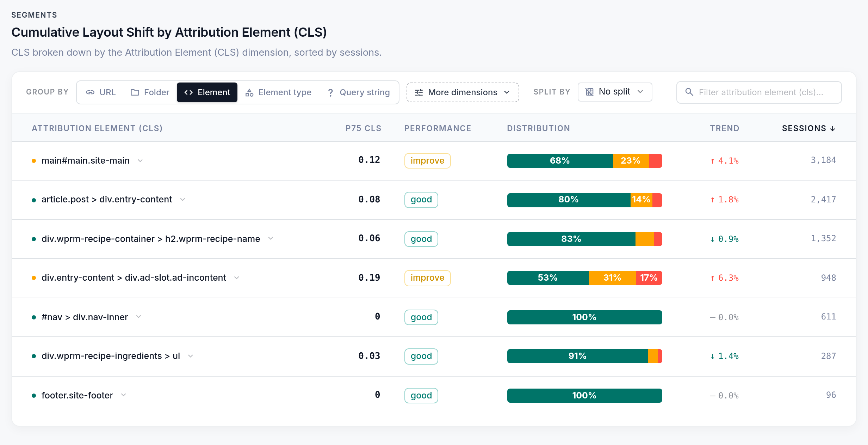Expand the #nav > div.nav-inner chevron
Image resolution: width=868 pixels, height=445 pixels.
point(138,317)
